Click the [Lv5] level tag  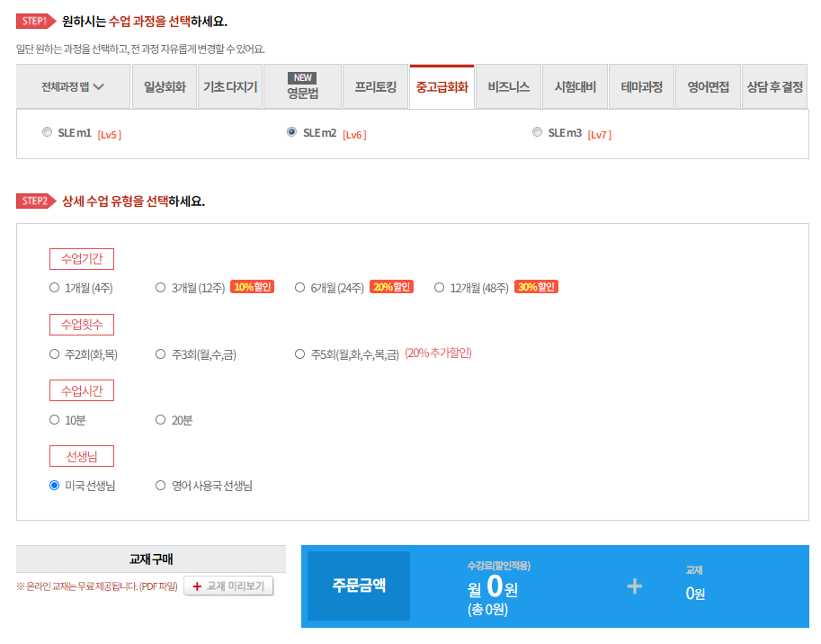(110, 135)
